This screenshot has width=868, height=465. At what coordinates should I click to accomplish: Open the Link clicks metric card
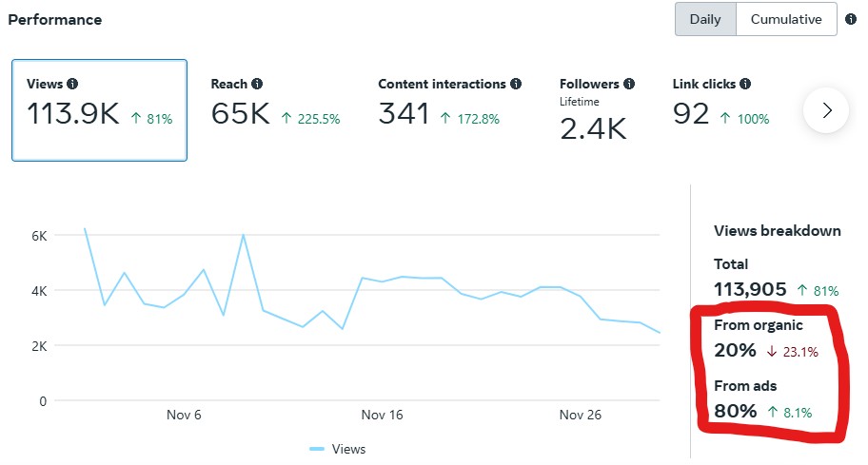[721, 110]
